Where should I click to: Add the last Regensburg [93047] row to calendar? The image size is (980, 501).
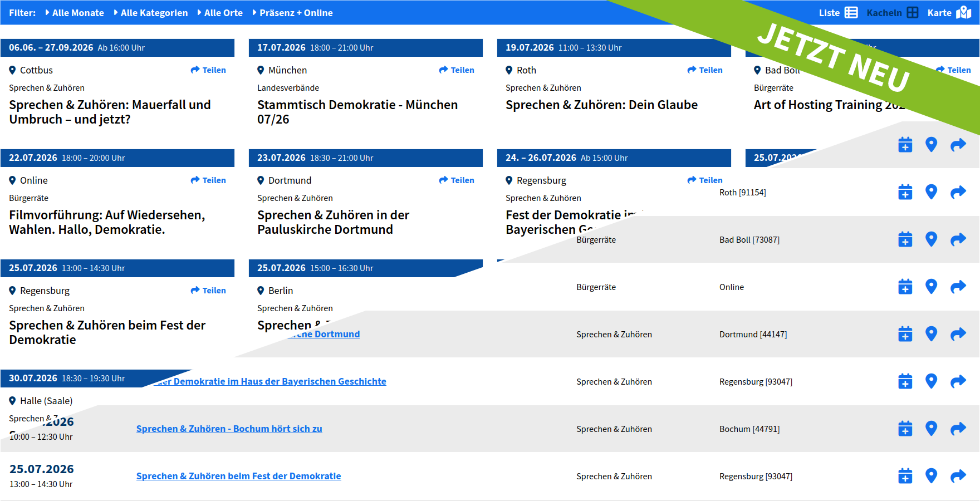[x=905, y=476]
